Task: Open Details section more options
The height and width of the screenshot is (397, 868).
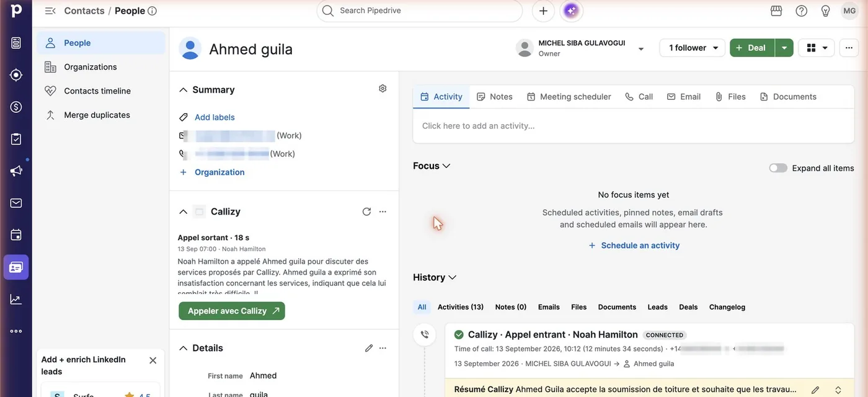Action: point(383,348)
